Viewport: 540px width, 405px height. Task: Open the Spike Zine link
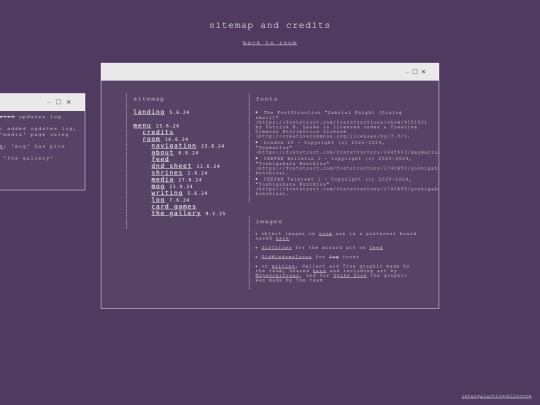(x=350, y=276)
